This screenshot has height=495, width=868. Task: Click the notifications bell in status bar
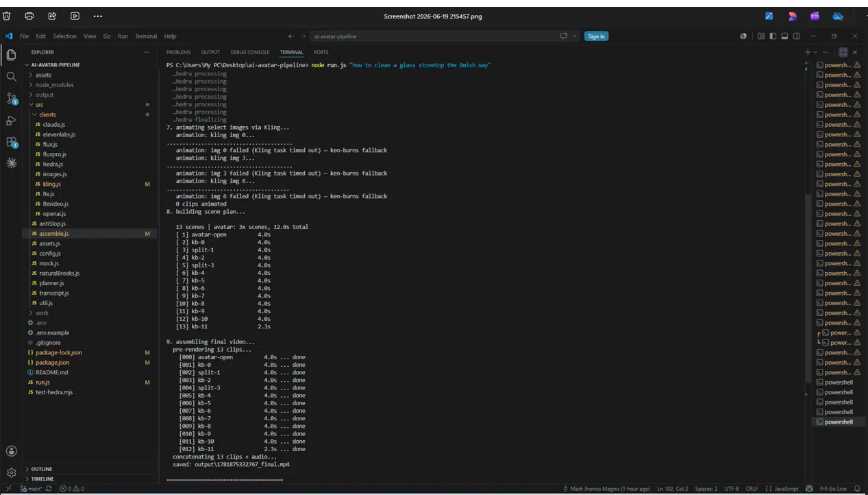pyautogui.click(x=857, y=489)
